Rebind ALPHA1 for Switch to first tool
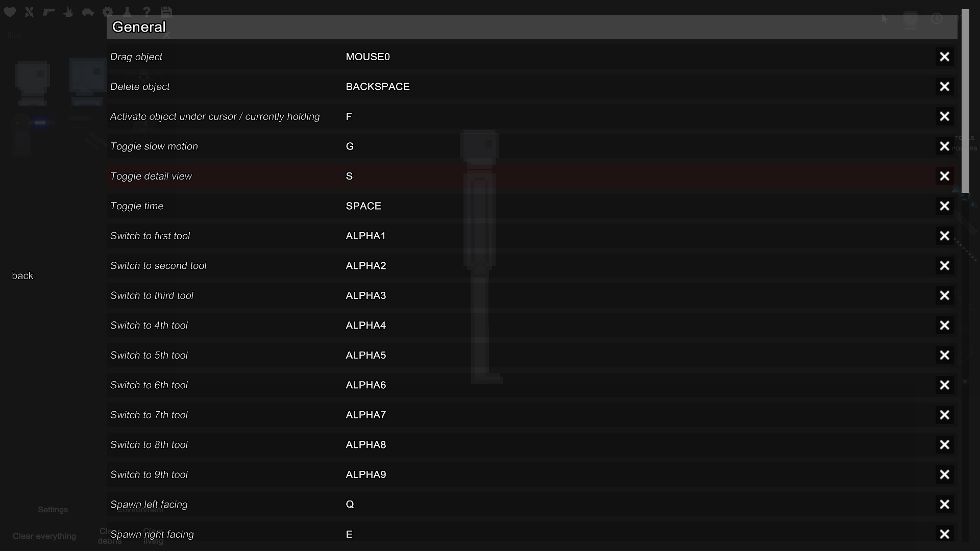980x551 pixels. click(x=365, y=236)
